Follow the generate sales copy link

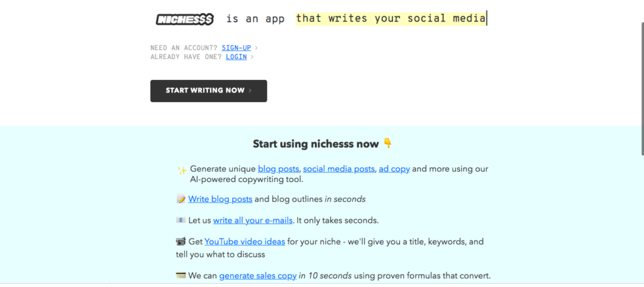coord(258,276)
